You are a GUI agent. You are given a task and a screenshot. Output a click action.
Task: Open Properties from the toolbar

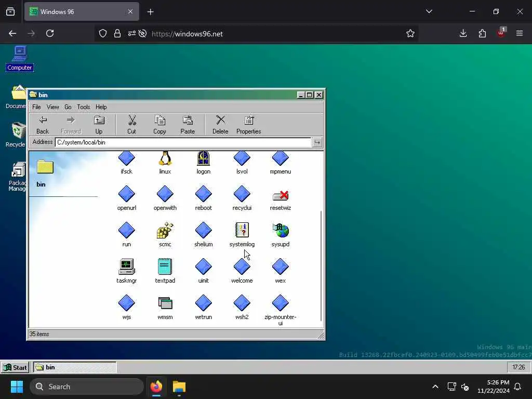249,125
